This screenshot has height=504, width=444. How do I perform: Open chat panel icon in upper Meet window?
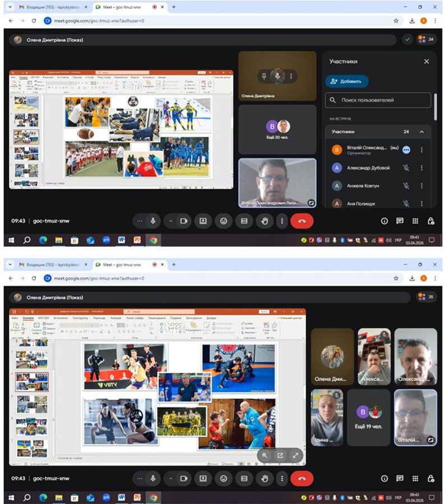(400, 221)
